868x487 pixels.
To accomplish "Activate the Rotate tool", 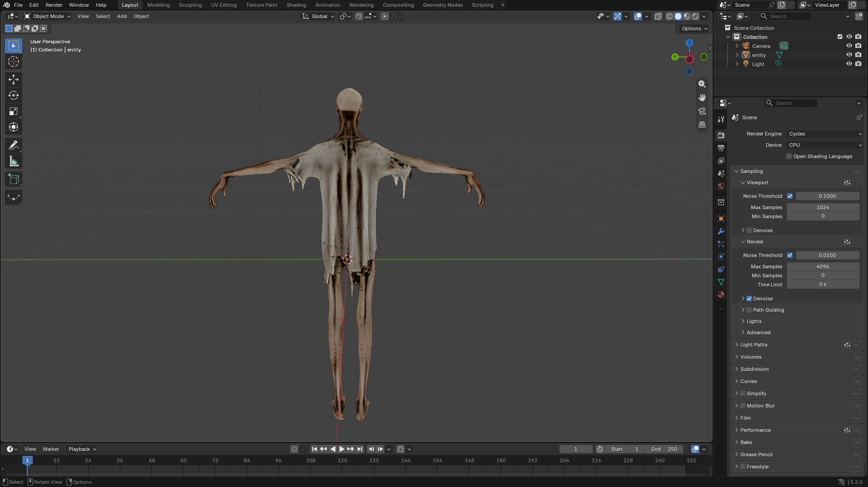I will (x=14, y=95).
